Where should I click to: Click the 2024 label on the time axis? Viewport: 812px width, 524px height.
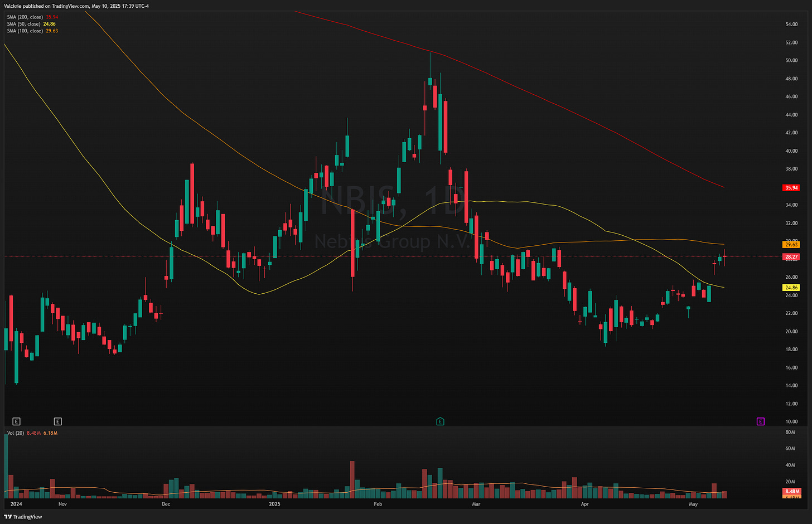[x=16, y=504]
